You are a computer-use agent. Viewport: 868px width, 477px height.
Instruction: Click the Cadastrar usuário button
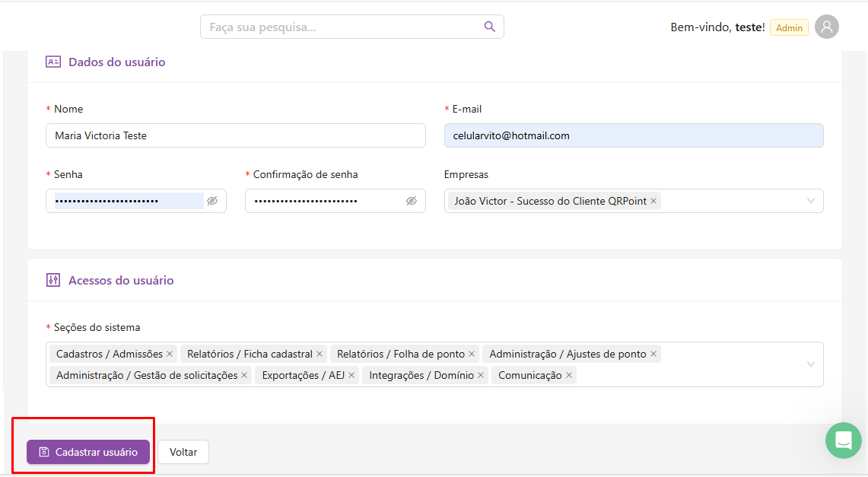88,452
